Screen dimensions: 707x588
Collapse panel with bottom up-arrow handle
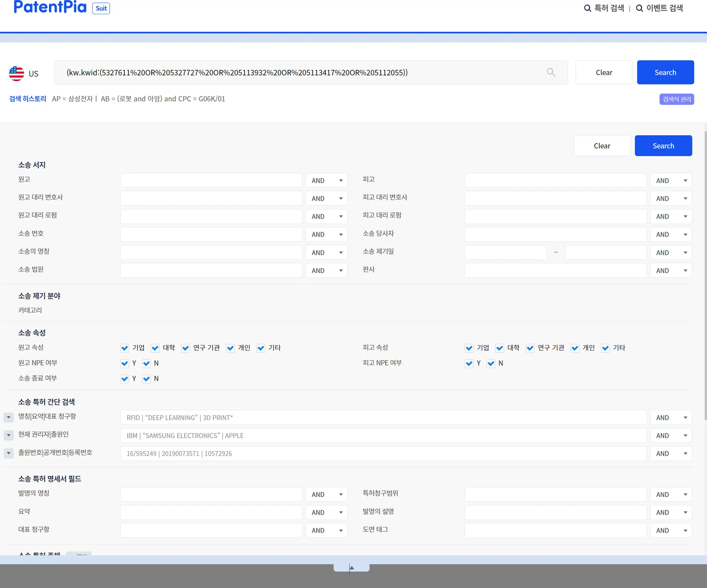pyautogui.click(x=351, y=568)
